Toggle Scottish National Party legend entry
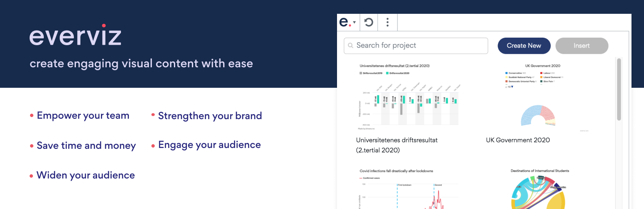This screenshot has height=209, width=644. (x=521, y=77)
